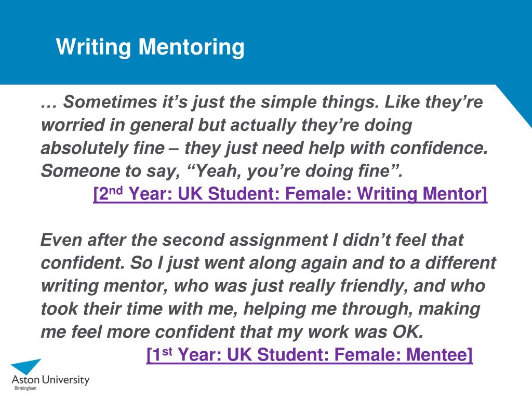Click 'UK Student' in the Mentee link
Image resolution: width=532 pixels, height=399 pixels.
[278, 354]
